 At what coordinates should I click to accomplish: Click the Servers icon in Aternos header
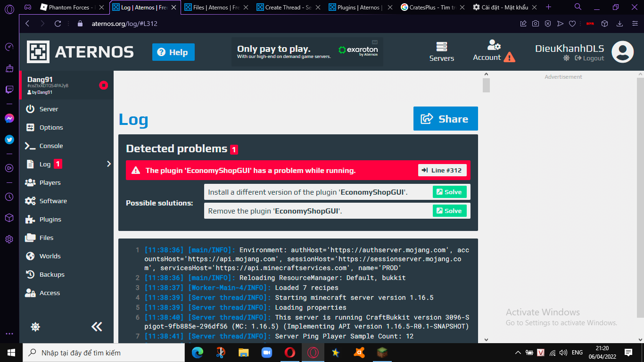point(442,52)
